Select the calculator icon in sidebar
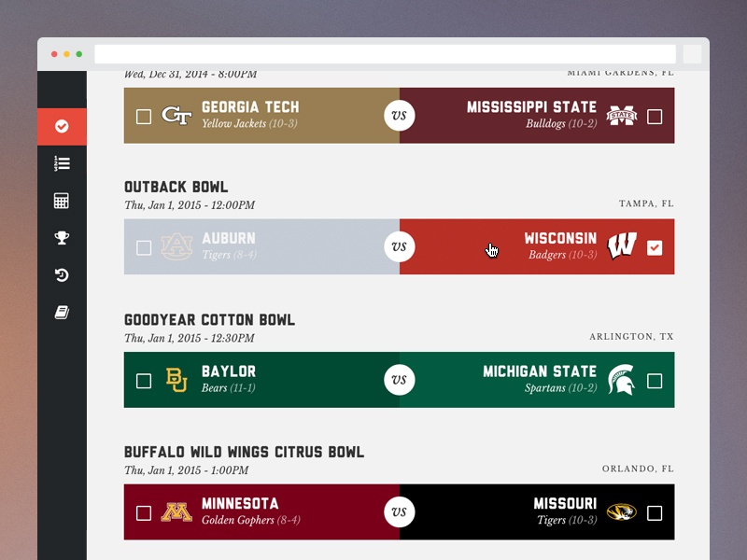The height and width of the screenshot is (560, 747). pyautogui.click(x=62, y=201)
